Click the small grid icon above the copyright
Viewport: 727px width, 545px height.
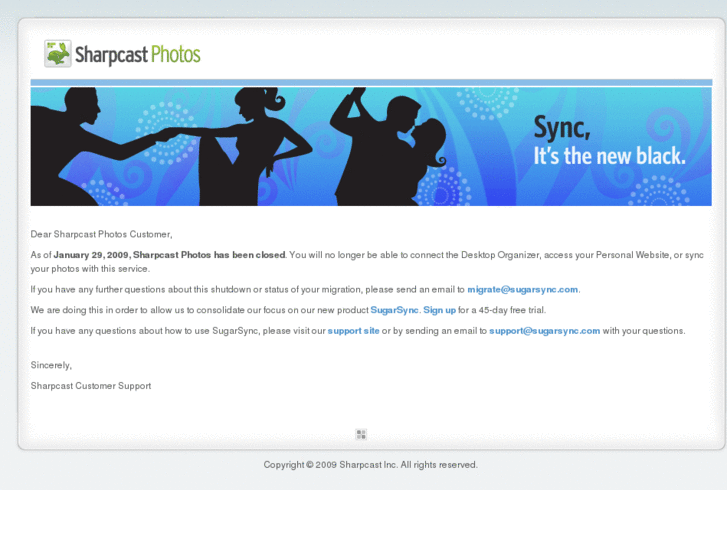(361, 434)
